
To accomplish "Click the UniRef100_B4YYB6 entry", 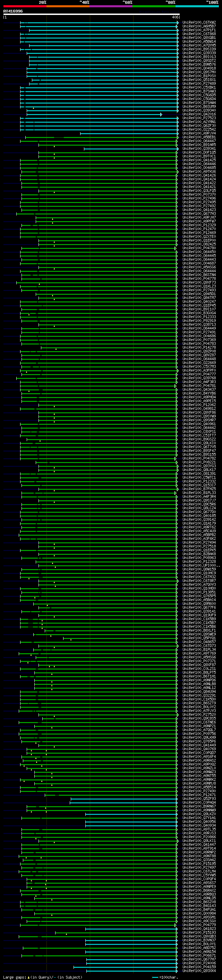I will (199, 394).
